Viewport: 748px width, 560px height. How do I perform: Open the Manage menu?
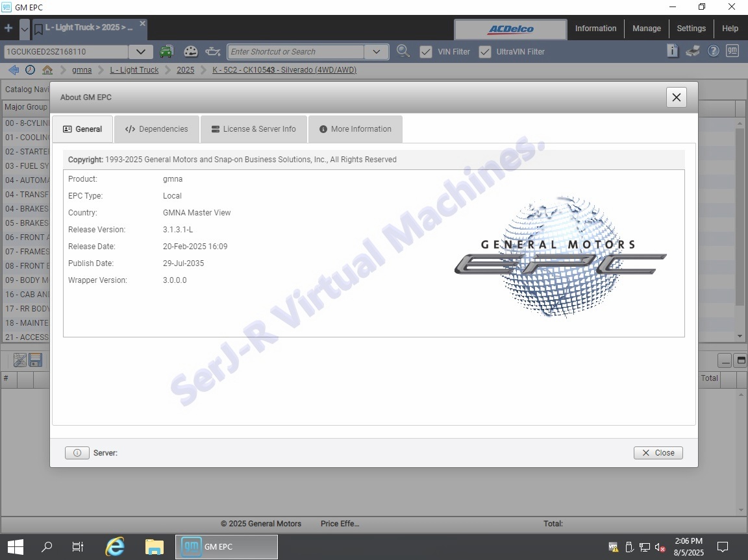[x=647, y=29]
